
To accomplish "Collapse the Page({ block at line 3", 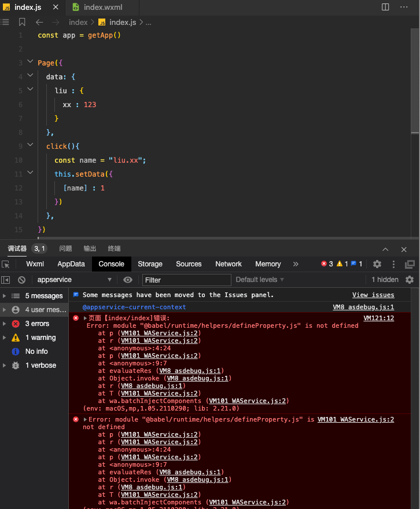I will pos(30,61).
